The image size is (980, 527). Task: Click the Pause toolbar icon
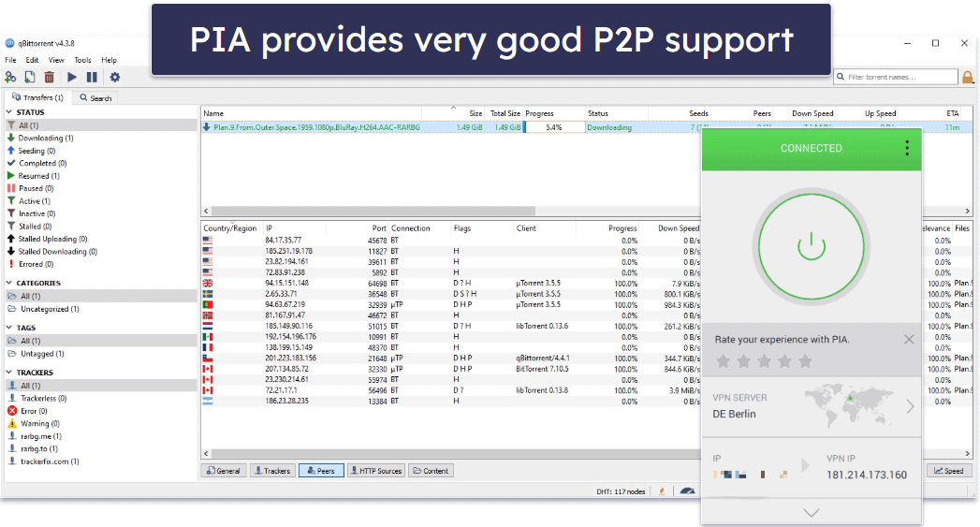pyautogui.click(x=92, y=77)
